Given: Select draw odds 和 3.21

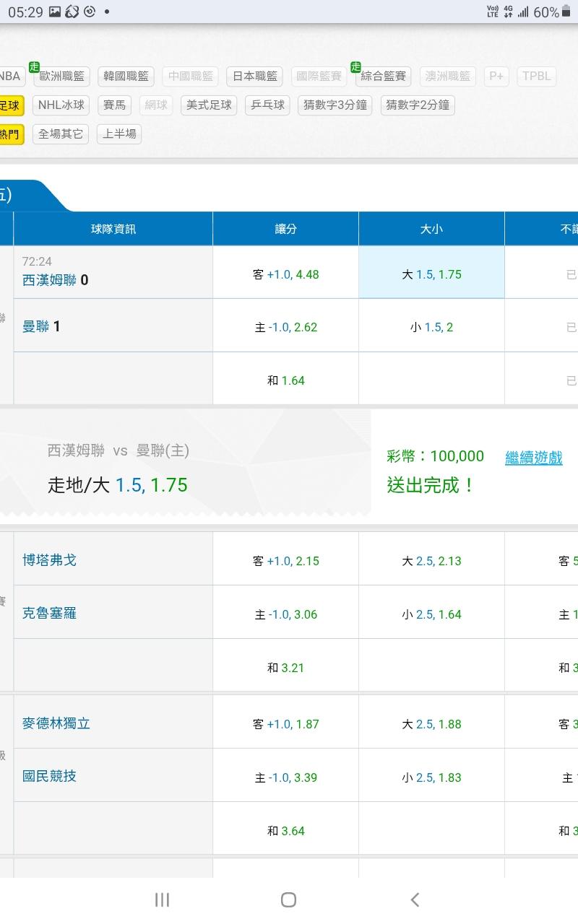Looking at the screenshot, I should click(x=286, y=668).
